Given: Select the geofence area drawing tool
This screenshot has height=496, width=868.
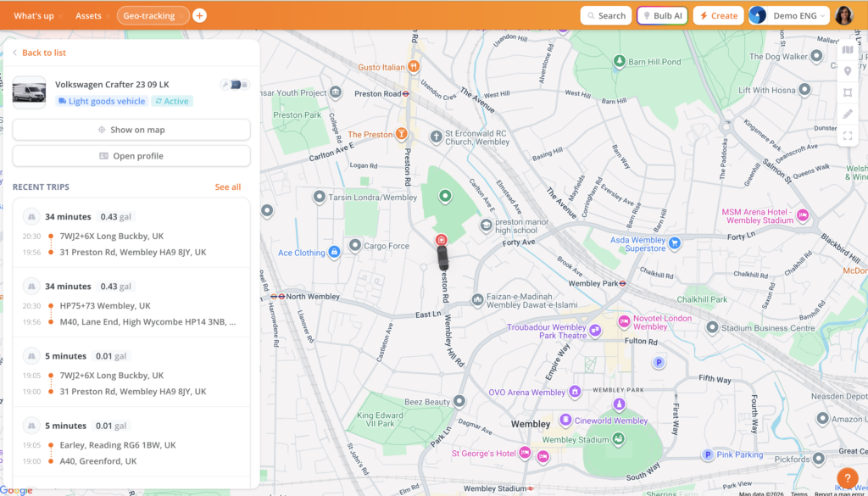Looking at the screenshot, I should pos(848,93).
